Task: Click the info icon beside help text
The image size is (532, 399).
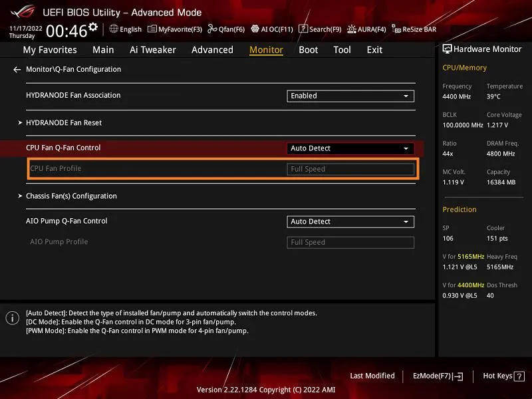Action: pos(13,318)
